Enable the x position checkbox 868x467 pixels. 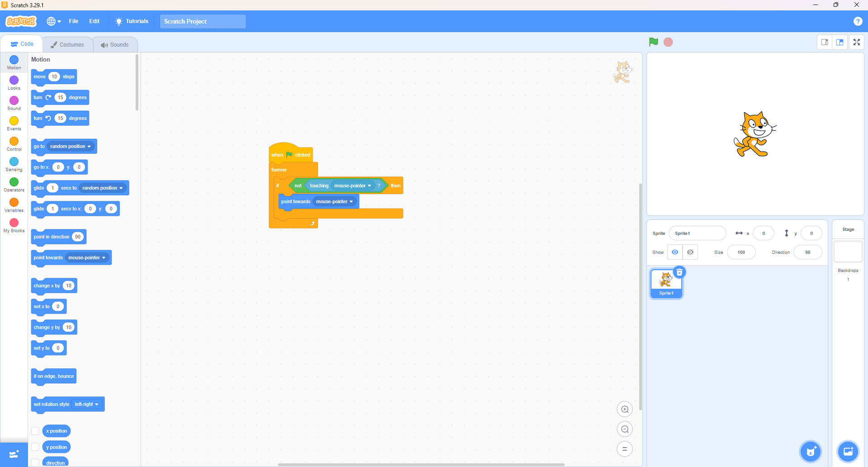pyautogui.click(x=35, y=431)
